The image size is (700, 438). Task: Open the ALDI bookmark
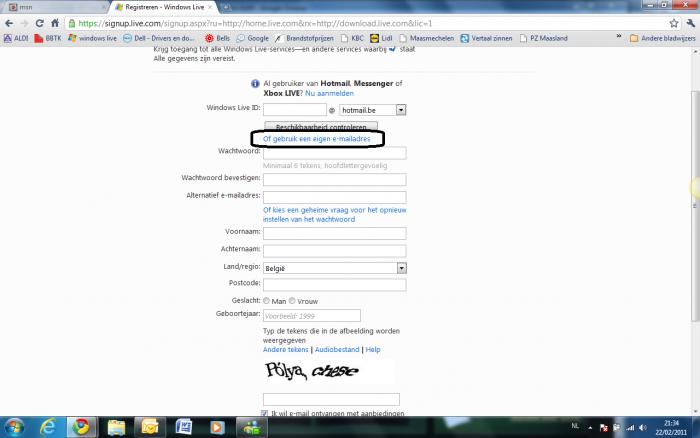pos(16,38)
